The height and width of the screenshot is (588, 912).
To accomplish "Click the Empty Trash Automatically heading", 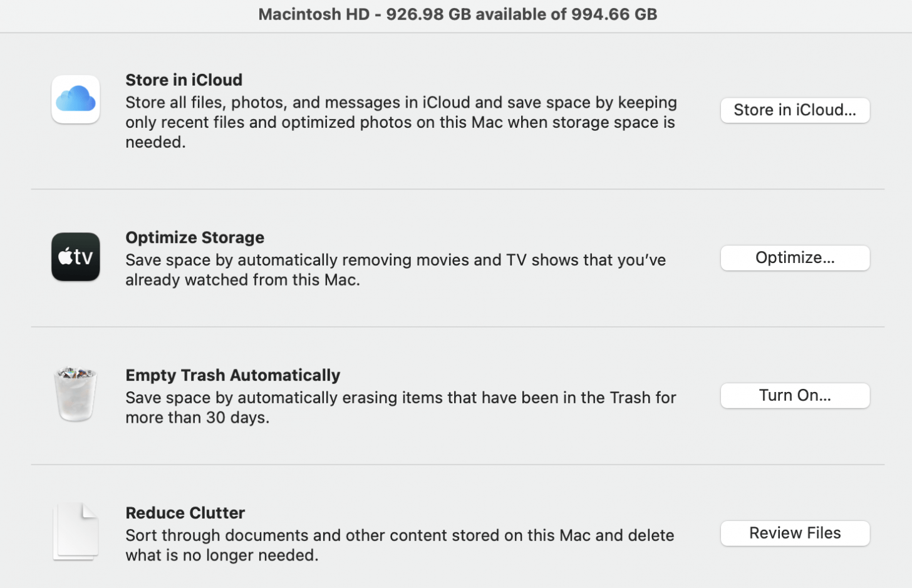I will pos(232,375).
